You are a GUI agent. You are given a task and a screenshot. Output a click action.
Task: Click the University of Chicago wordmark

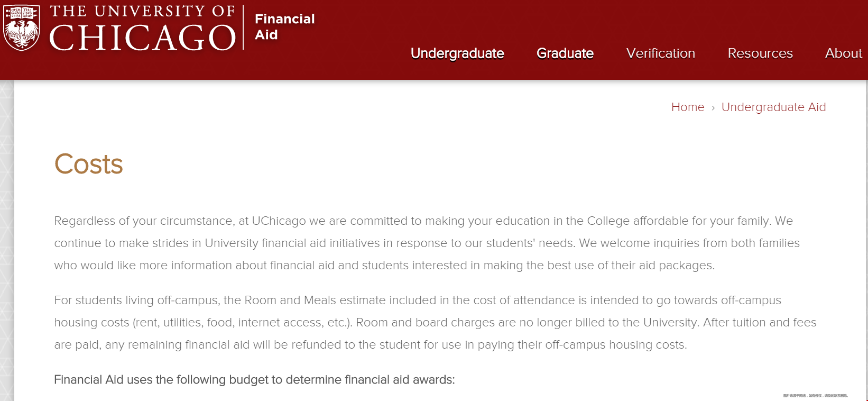click(142, 29)
